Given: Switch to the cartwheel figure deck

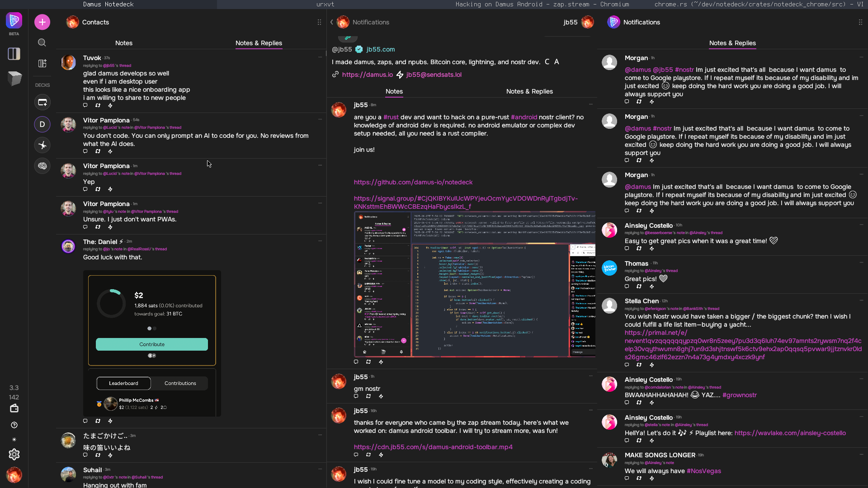Looking at the screenshot, I should 42,145.
